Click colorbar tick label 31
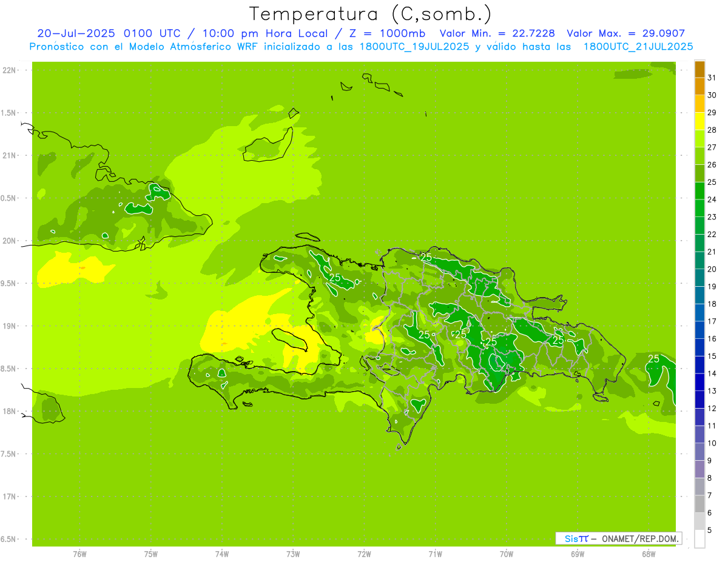Image resolution: width=728 pixels, height=562 pixels. tap(712, 78)
